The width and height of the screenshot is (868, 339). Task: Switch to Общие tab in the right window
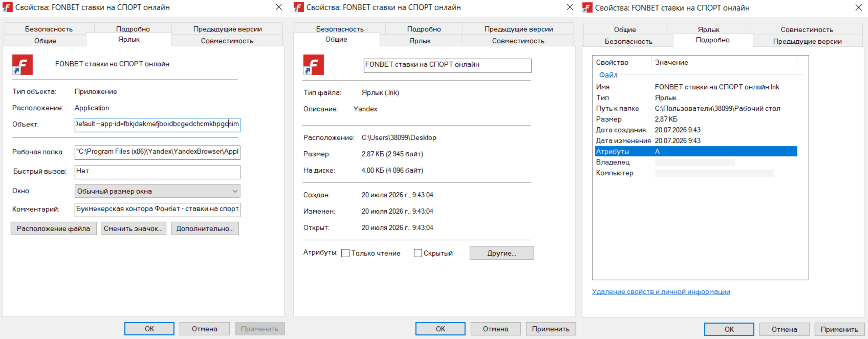625,29
